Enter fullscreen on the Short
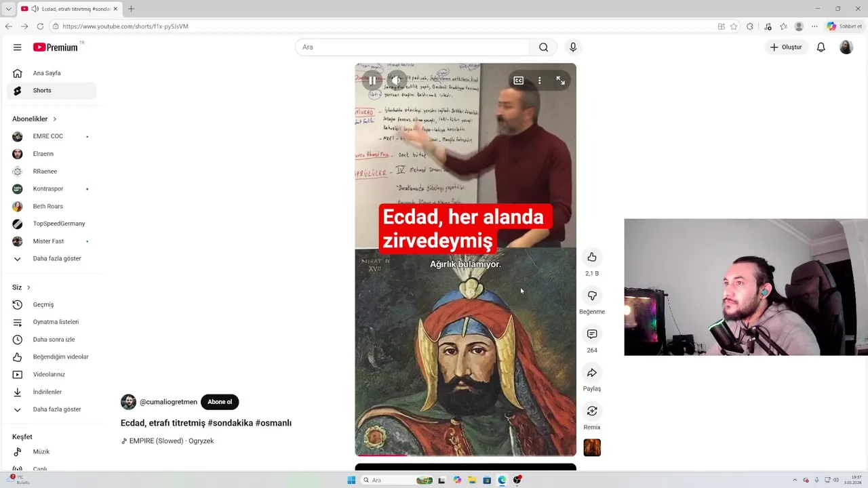868x488 pixels. pos(560,81)
